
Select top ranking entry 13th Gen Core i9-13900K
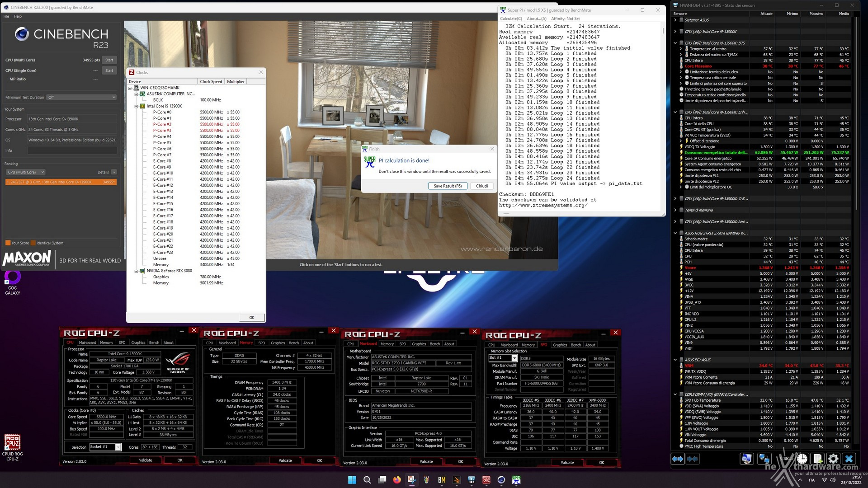click(x=61, y=182)
